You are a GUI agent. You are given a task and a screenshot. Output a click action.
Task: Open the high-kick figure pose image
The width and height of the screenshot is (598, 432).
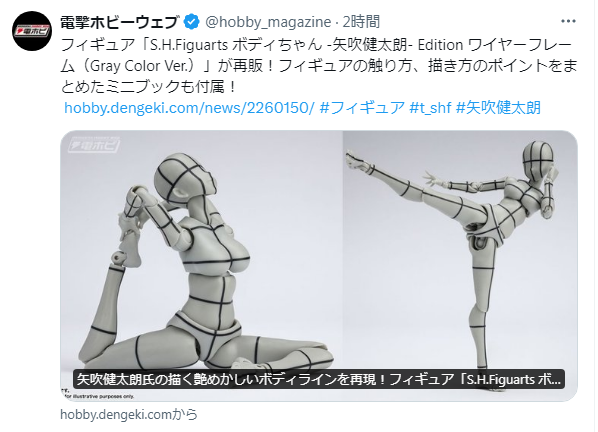click(460, 266)
